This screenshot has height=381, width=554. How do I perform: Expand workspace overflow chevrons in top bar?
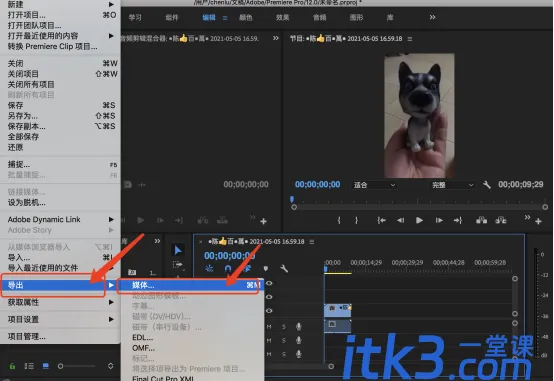coord(432,17)
